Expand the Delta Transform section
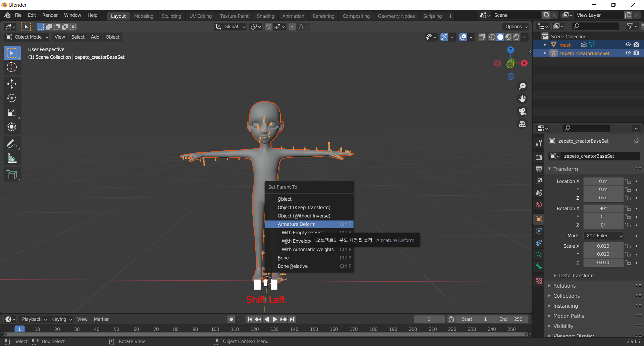The height and width of the screenshot is (346, 644). (x=576, y=276)
